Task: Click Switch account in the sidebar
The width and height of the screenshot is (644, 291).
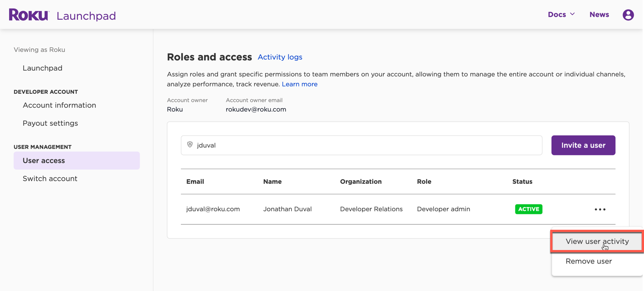Action: pyautogui.click(x=50, y=178)
